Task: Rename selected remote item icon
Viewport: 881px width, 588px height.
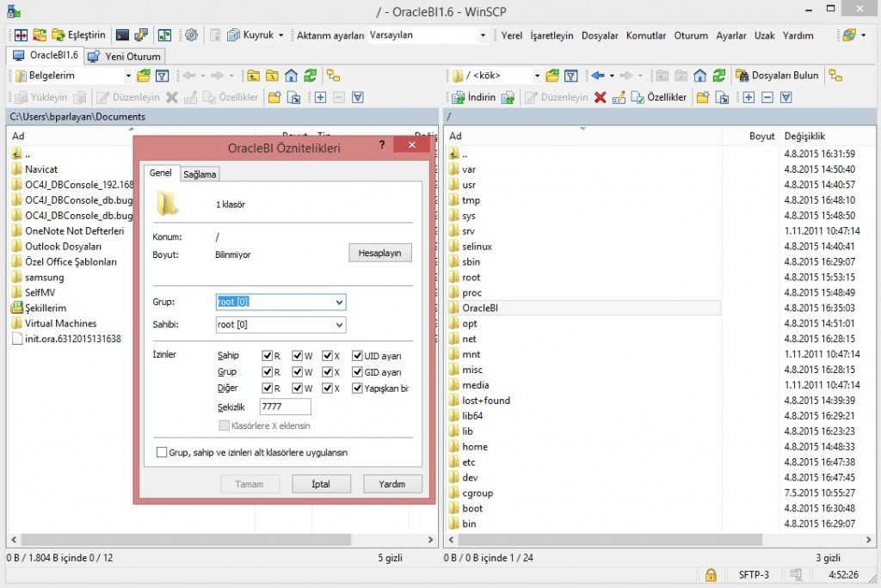Action: tap(619, 97)
